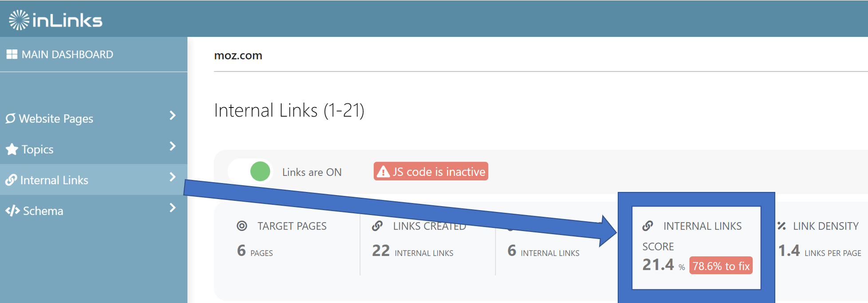This screenshot has width=868, height=303.
Task: Click the 78.6% to fix badge
Action: click(721, 266)
